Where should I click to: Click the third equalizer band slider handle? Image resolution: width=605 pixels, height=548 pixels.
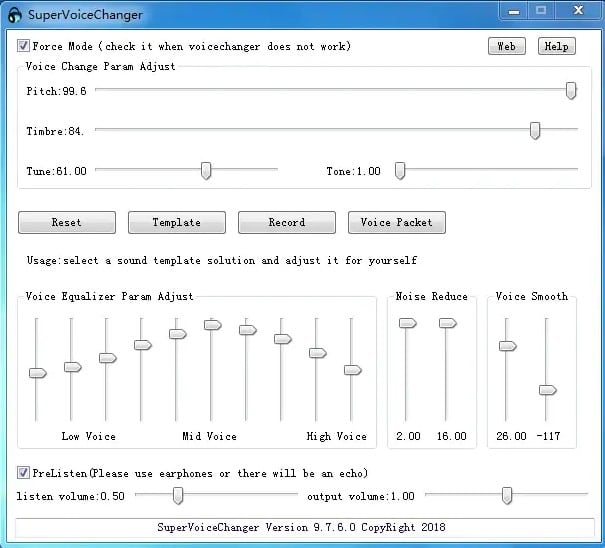point(108,358)
